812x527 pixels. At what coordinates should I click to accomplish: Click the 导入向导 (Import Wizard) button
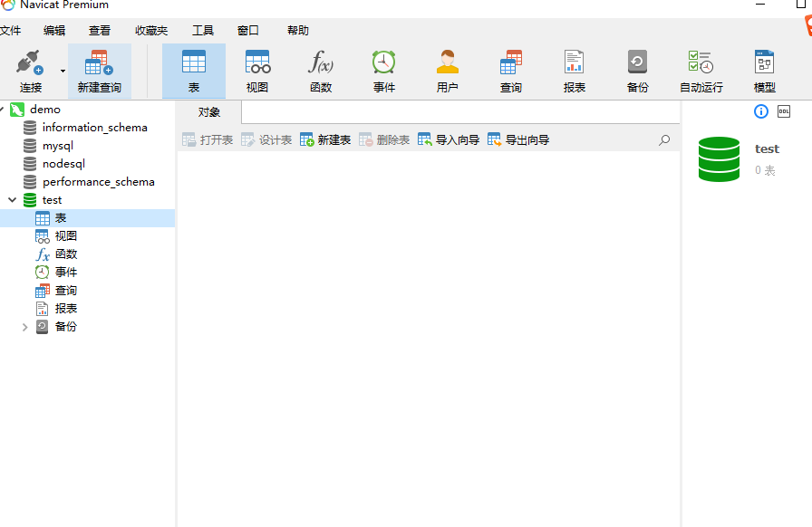(x=449, y=140)
